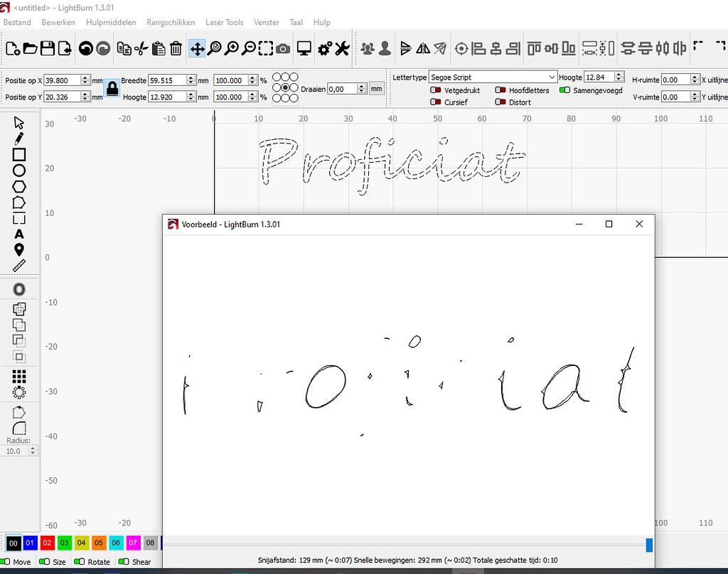The height and width of the screenshot is (574, 728).
Task: Select the horizontal flip icon in the toolbar
Action: point(422,48)
